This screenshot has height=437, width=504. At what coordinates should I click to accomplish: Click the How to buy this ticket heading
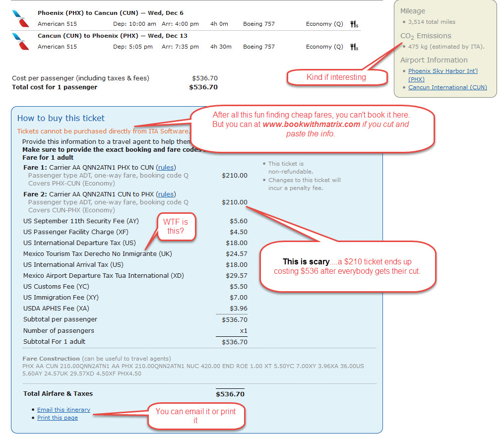click(61, 119)
